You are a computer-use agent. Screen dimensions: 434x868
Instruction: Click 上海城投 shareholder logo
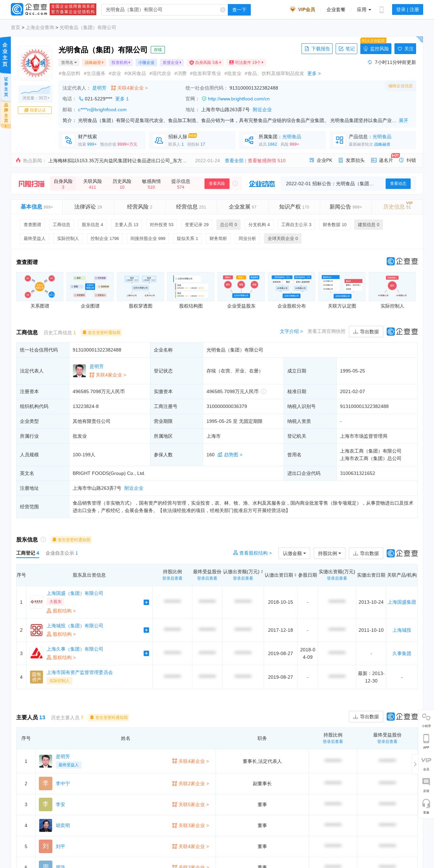[37, 630]
